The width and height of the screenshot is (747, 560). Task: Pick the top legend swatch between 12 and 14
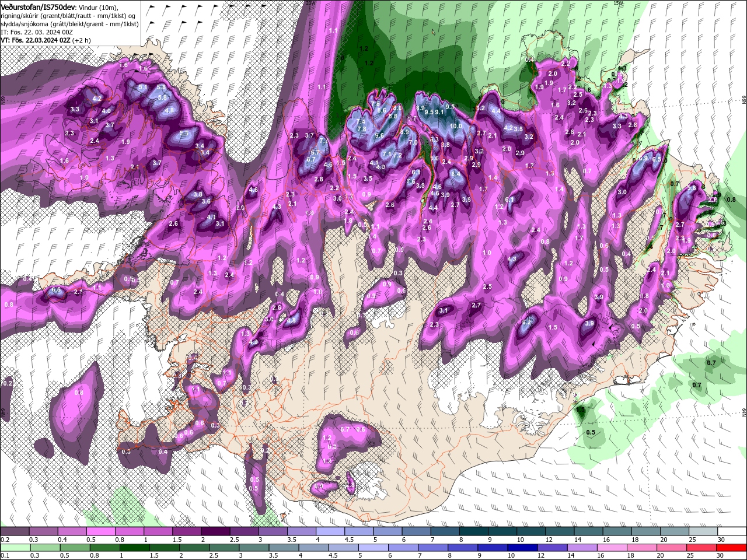[558, 531]
